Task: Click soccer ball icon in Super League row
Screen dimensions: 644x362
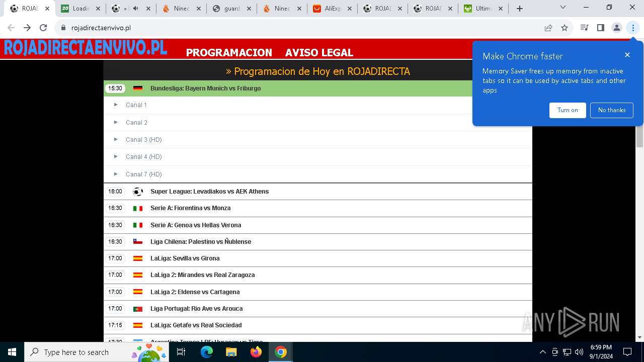Action: [x=138, y=192]
